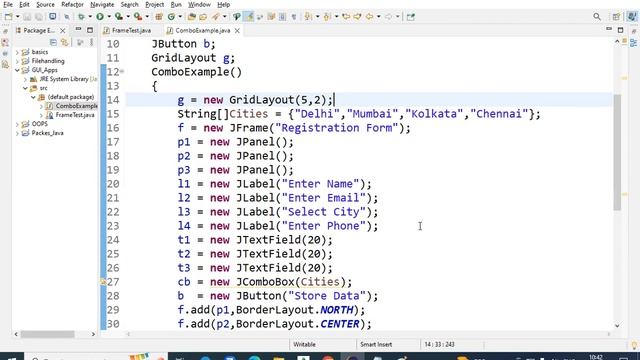Click the Coverage run icon

[x=119, y=17]
